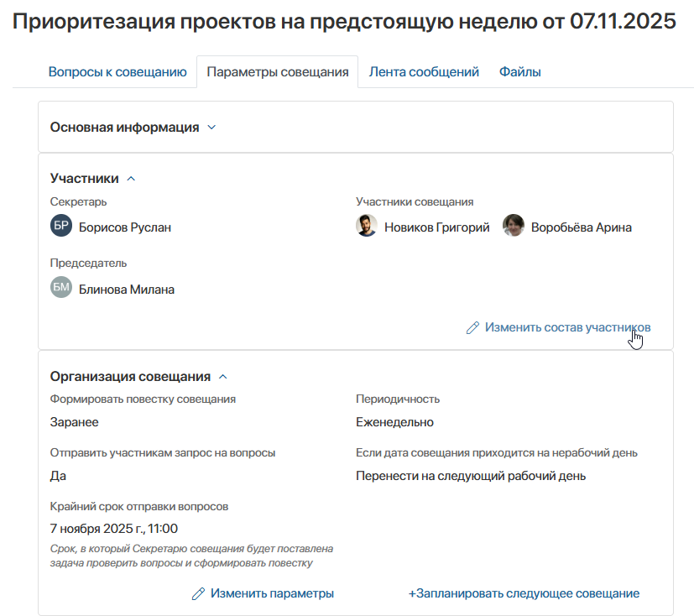Collapse the 'Организация совещания' section
The height and width of the screenshot is (616, 694).
pyautogui.click(x=222, y=376)
